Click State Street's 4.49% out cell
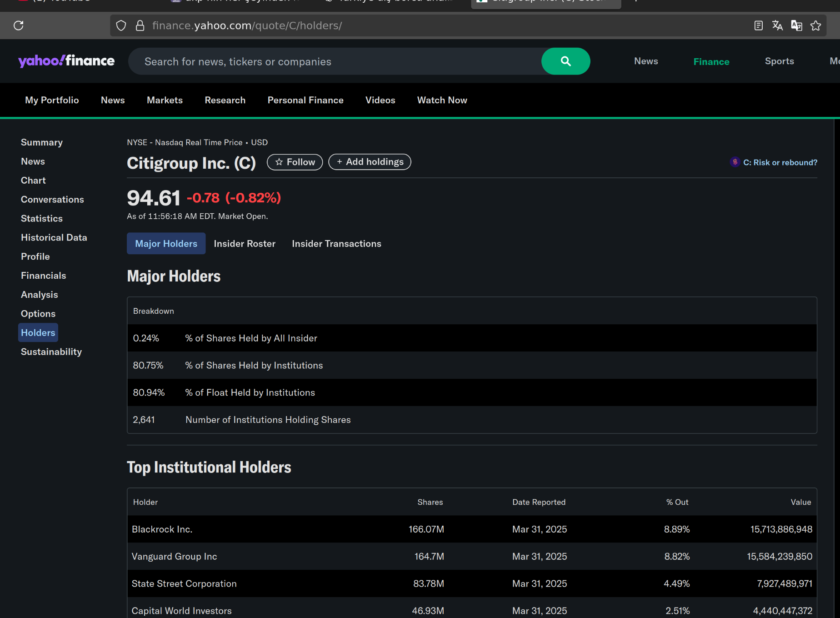The height and width of the screenshot is (618, 840). tap(677, 584)
